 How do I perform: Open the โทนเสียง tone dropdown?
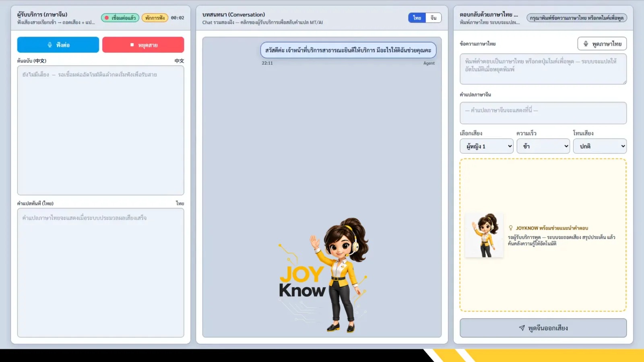pos(600,146)
